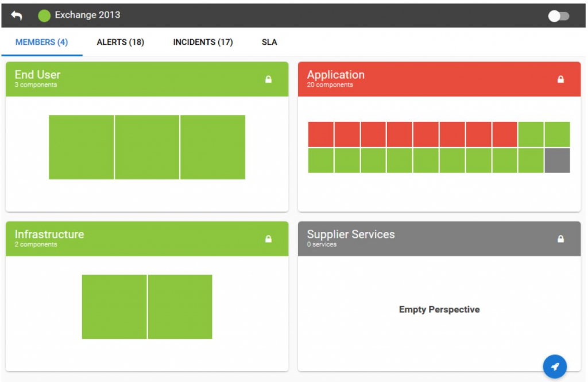Click the green Exchange 2013 status circle
The width and height of the screenshot is (588, 382).
click(44, 16)
